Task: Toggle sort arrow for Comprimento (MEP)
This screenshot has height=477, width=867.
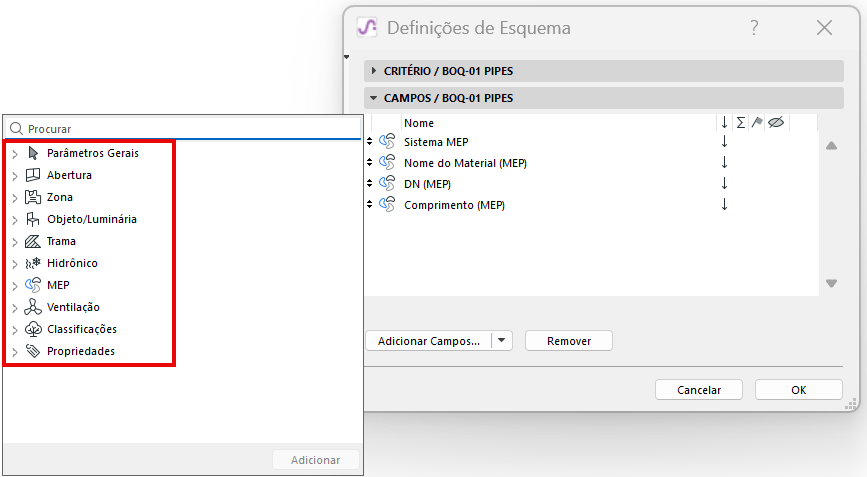Action: (x=724, y=205)
